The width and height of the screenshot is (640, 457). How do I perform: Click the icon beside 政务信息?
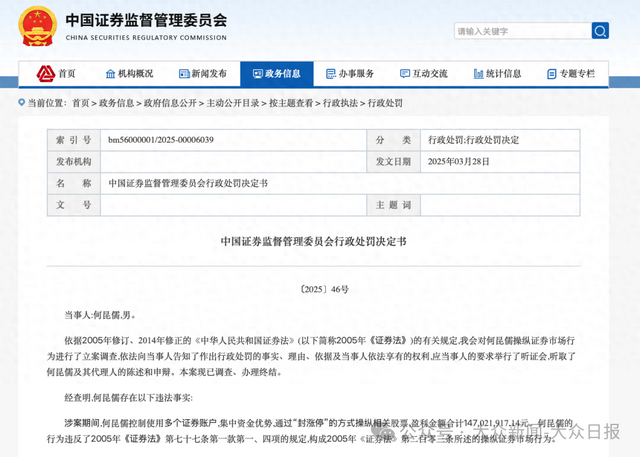point(258,74)
